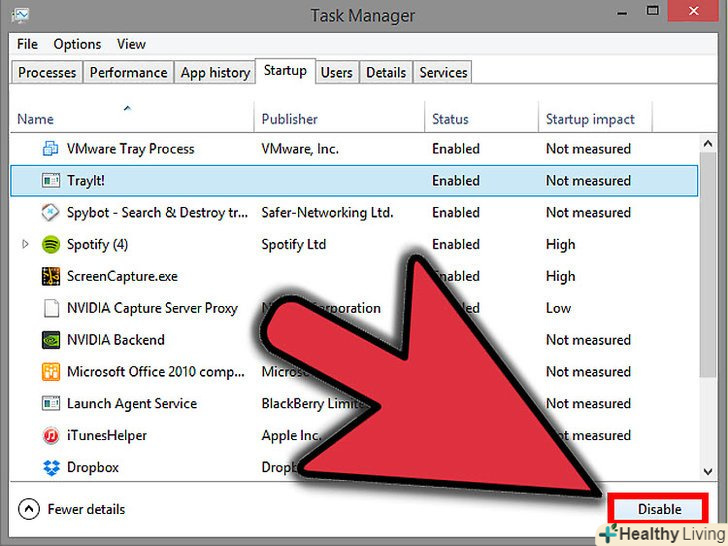
Task: Click the Microsoft Office 2010 component icon
Action: [51, 371]
